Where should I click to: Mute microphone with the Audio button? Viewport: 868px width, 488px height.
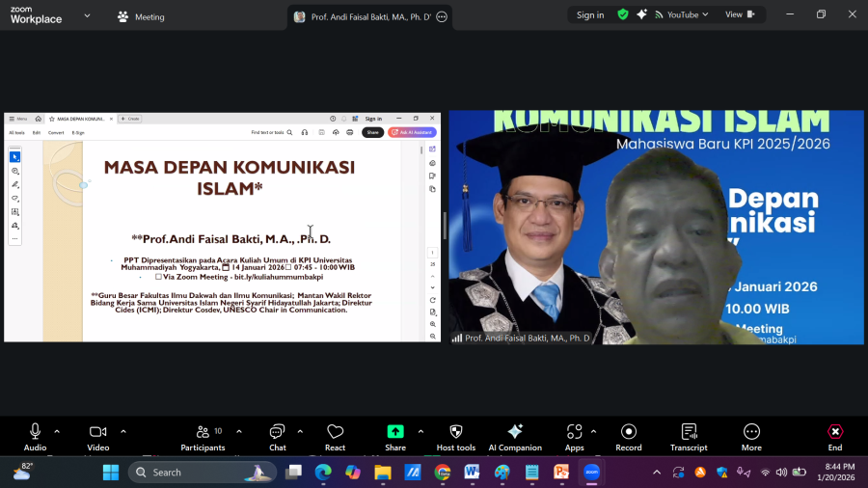(x=35, y=437)
